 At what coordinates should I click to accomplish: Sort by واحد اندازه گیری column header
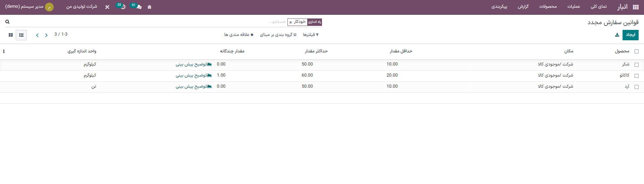click(x=82, y=51)
